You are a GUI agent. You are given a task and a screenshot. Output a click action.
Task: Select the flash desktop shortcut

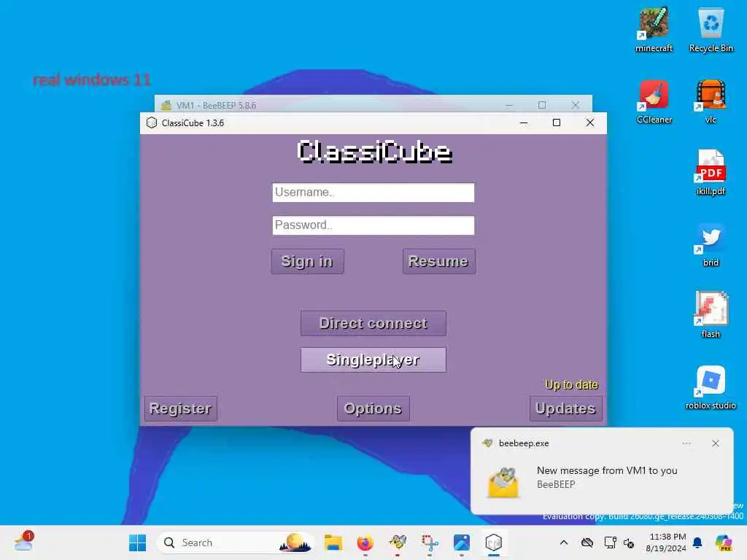(711, 315)
